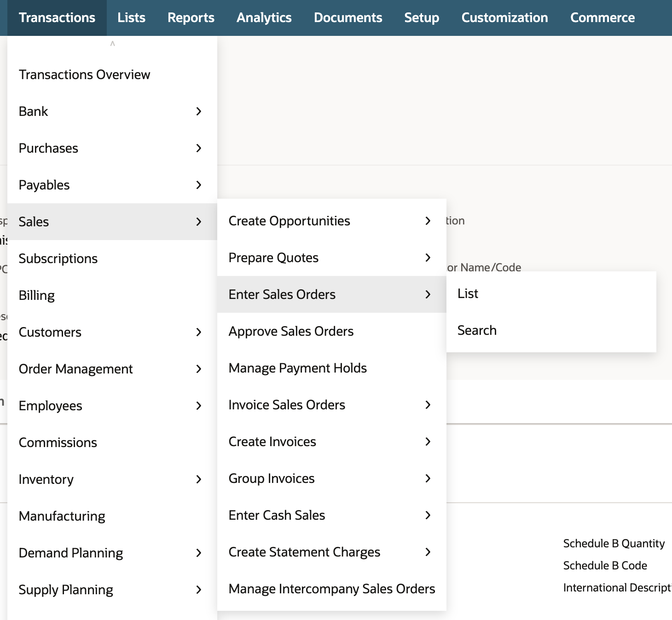The width and height of the screenshot is (672, 620).
Task: Open the Setup menu
Action: [x=422, y=18]
